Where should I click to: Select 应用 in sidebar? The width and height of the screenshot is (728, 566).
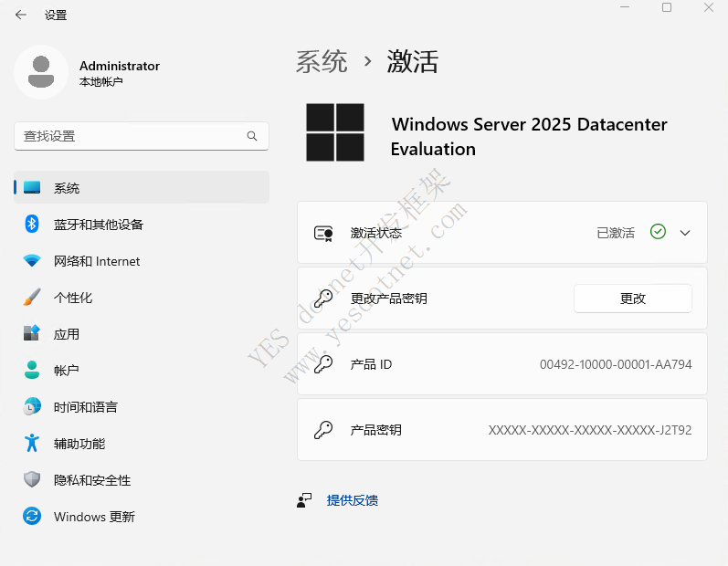click(x=142, y=333)
